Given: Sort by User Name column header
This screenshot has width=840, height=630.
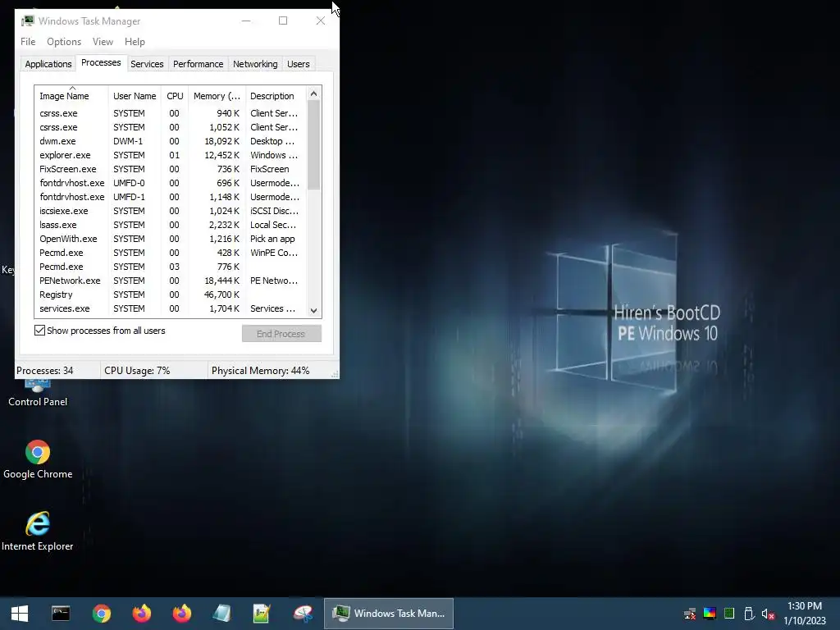Looking at the screenshot, I should coord(135,96).
